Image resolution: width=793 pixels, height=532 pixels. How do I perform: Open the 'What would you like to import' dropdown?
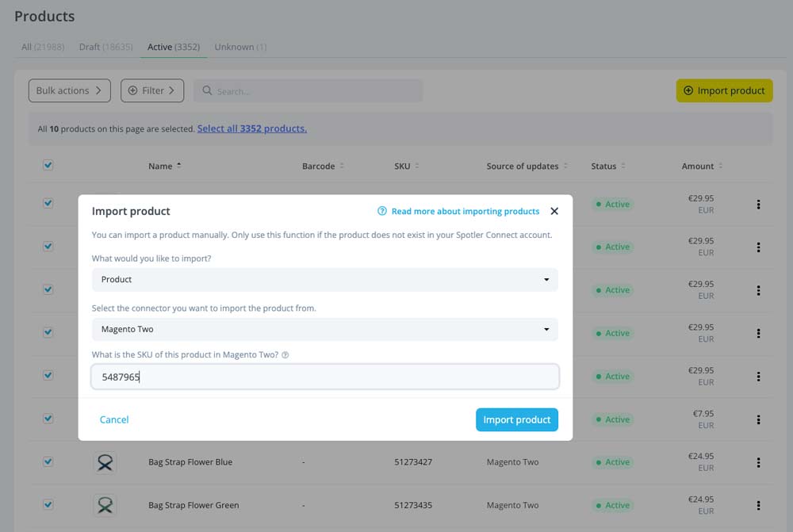[324, 280]
